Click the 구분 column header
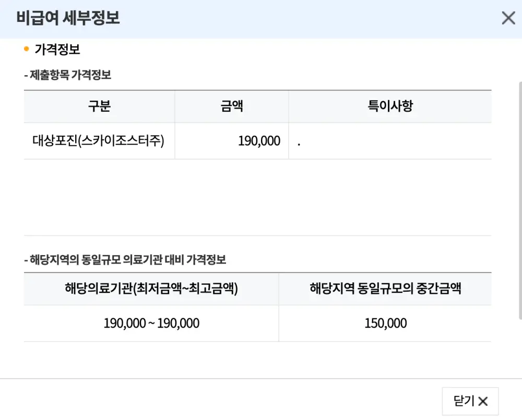The image size is (522, 420). coord(99,106)
